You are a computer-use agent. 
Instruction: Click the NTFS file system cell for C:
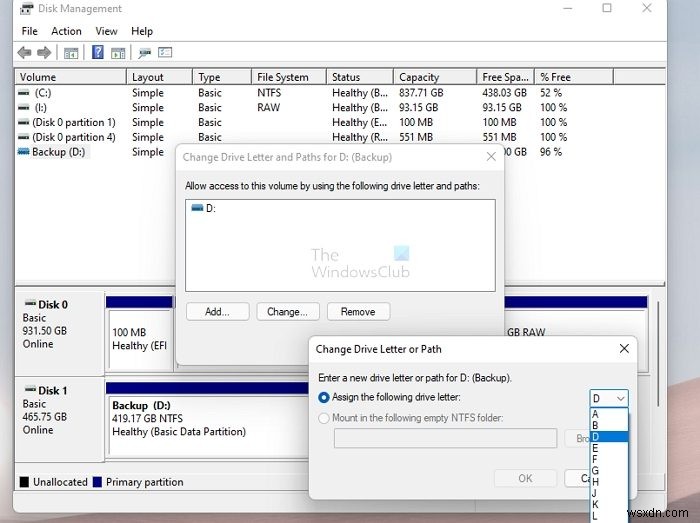[269, 93]
